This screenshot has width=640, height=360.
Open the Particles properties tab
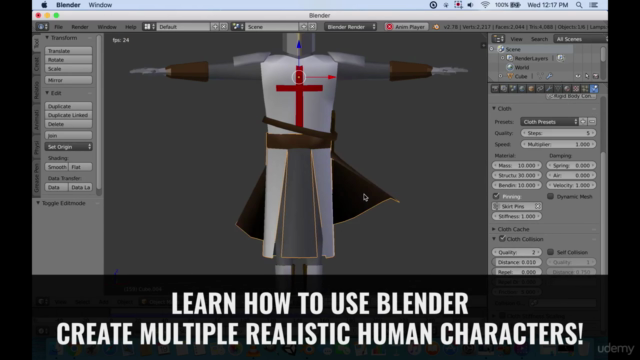[585, 88]
